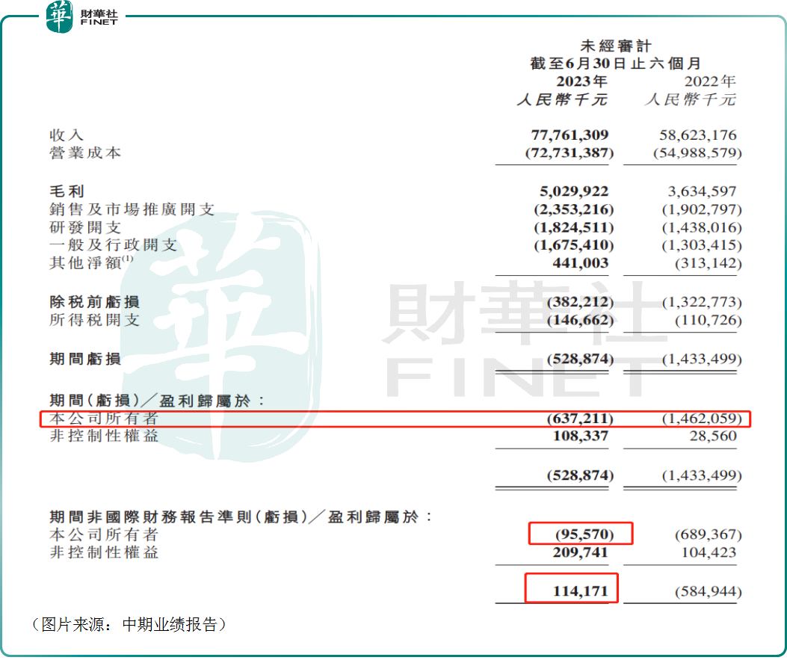Click 本公司所有者 label in highlighted row
Viewport: 787px width, 672px height.
click(x=104, y=418)
